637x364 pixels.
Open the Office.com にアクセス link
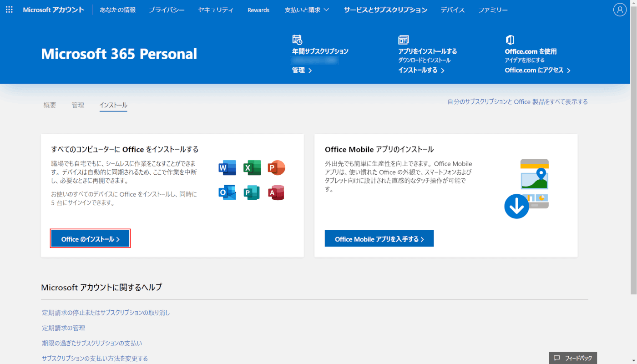click(x=537, y=70)
